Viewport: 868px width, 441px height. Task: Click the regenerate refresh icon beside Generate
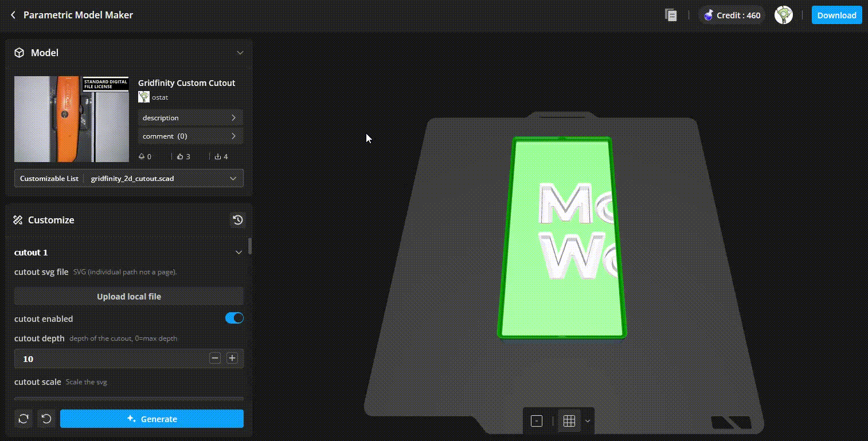click(23, 419)
